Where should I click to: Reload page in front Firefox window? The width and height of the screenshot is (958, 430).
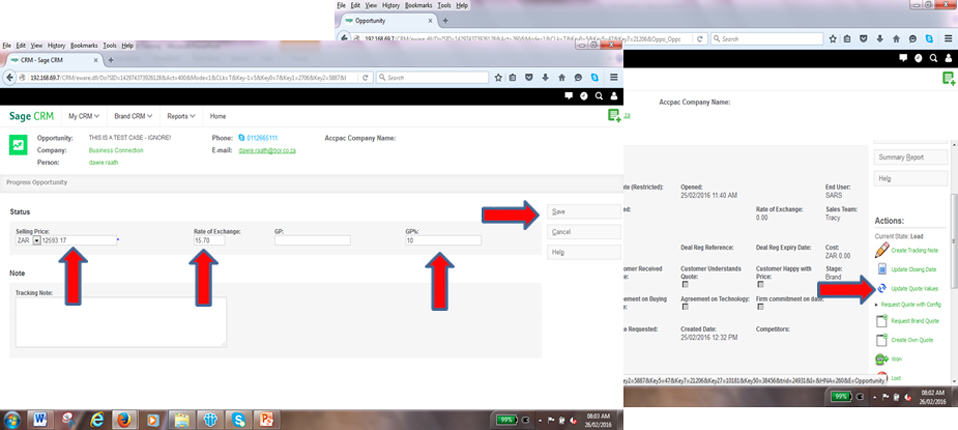click(x=365, y=78)
